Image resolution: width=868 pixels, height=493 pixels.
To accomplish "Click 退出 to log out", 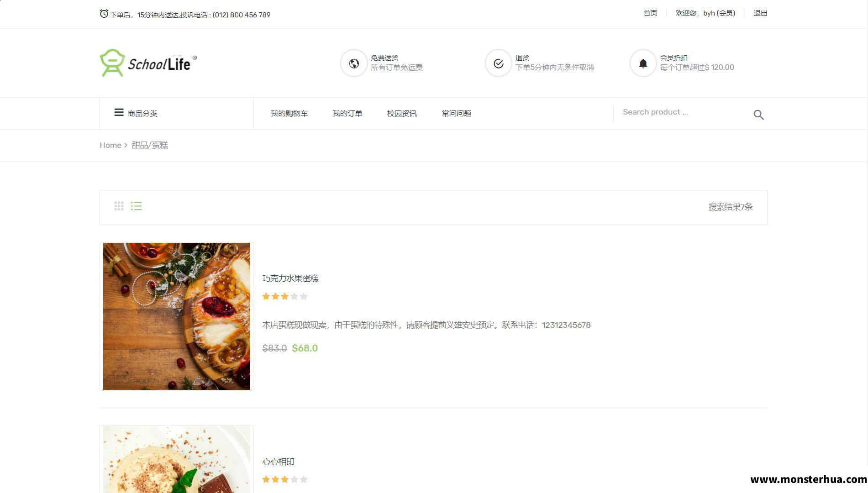I will (x=760, y=13).
